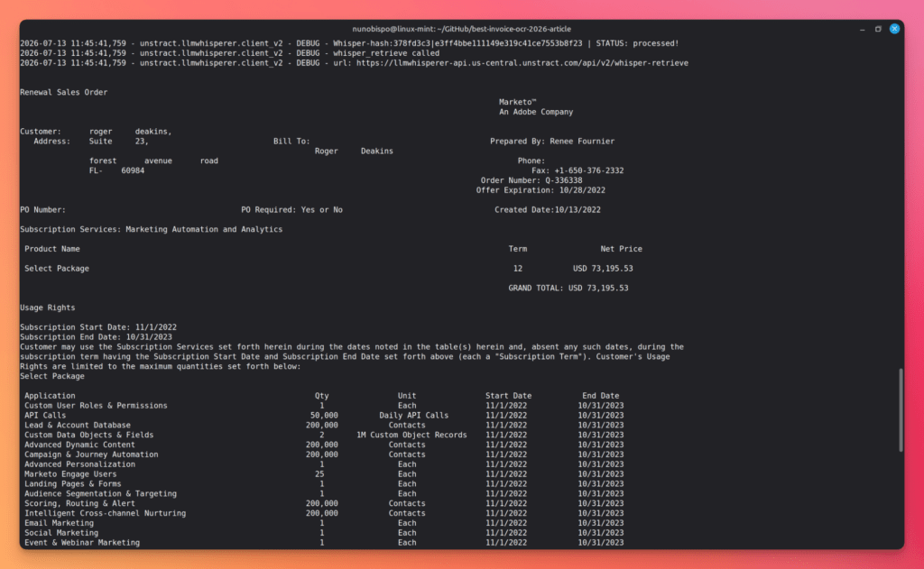Click 'Created Date:10/13/2022' text
The height and width of the screenshot is (569, 924).
pyautogui.click(x=548, y=210)
